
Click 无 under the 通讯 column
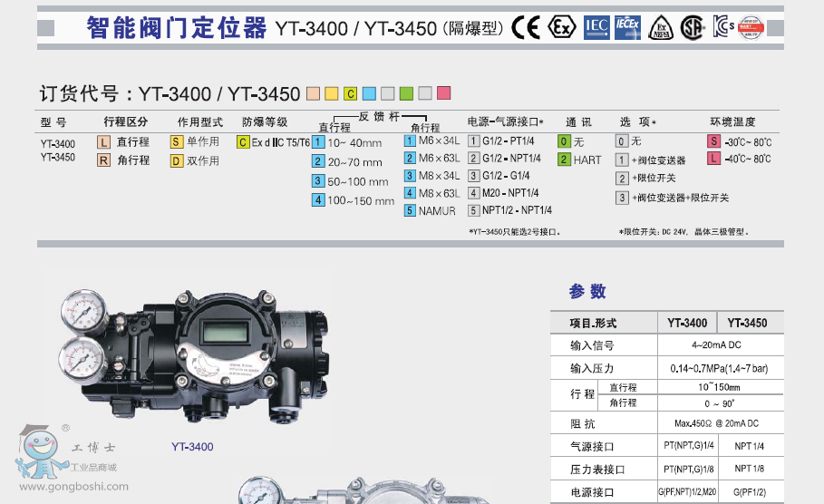pos(571,141)
